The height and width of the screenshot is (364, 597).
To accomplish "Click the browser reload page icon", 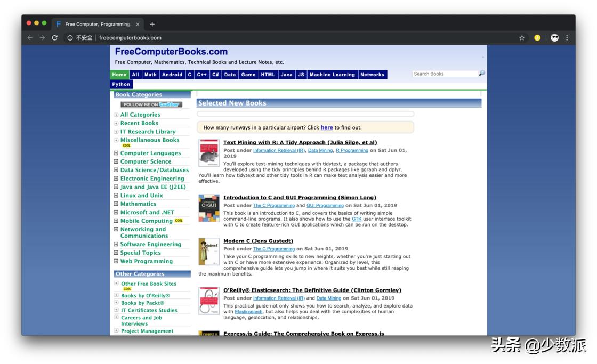I will [x=54, y=38].
